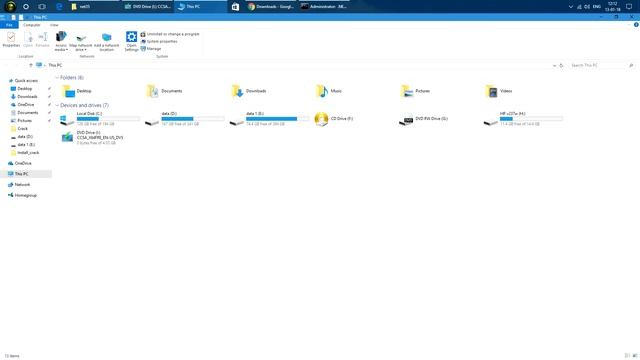This screenshot has height=360, width=640.
Task: Click the Open Settings gear button
Action: click(131, 41)
